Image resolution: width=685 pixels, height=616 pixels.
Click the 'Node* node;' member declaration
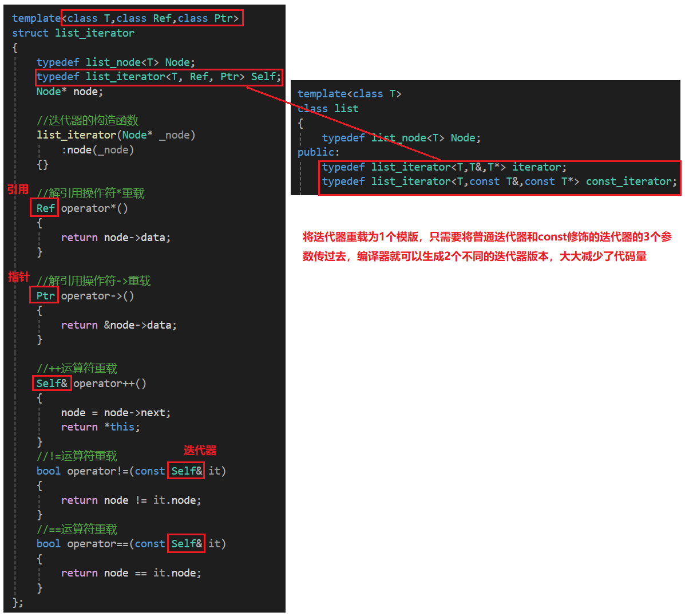(69, 92)
